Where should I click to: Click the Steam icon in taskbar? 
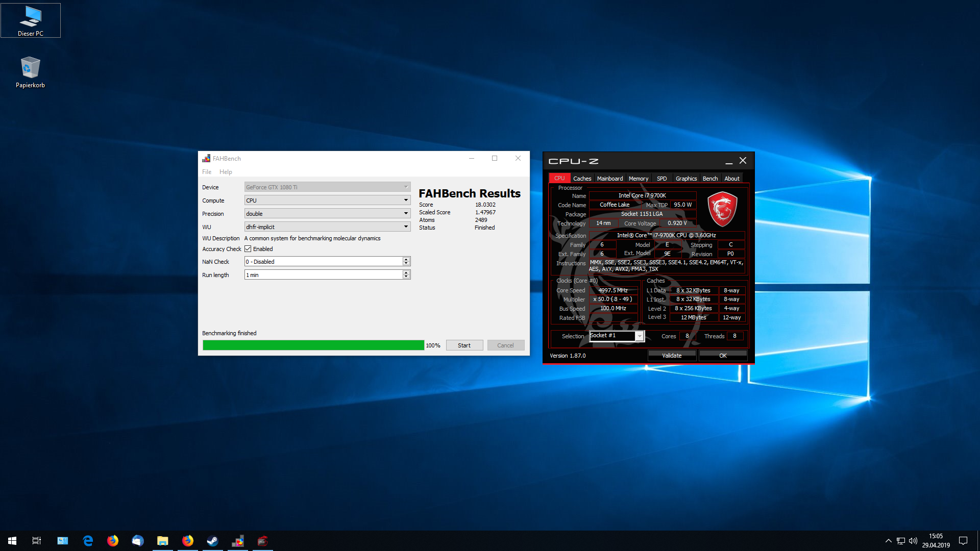coord(212,541)
